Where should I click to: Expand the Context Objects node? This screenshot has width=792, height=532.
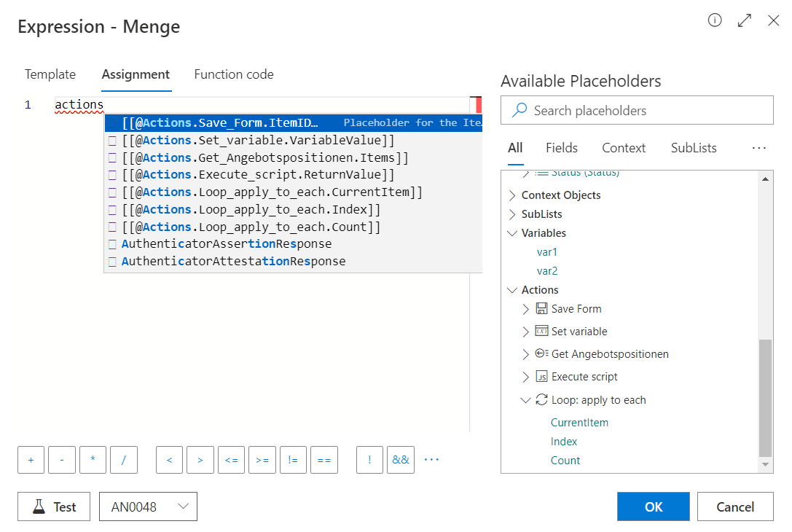[512, 195]
